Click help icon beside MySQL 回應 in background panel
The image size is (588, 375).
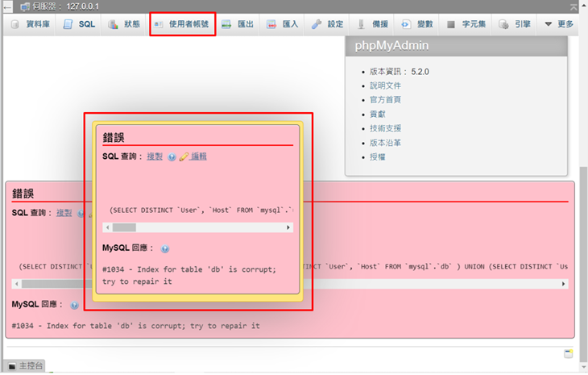click(x=75, y=305)
